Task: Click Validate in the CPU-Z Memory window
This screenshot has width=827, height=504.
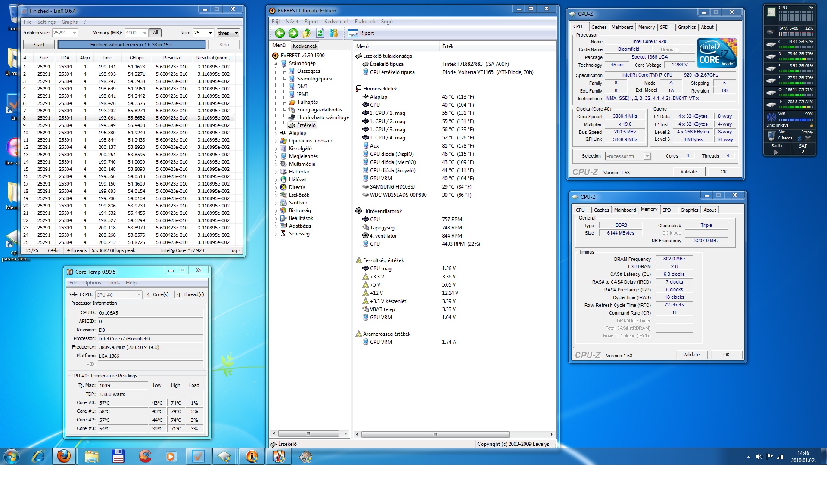Action: pos(691,355)
